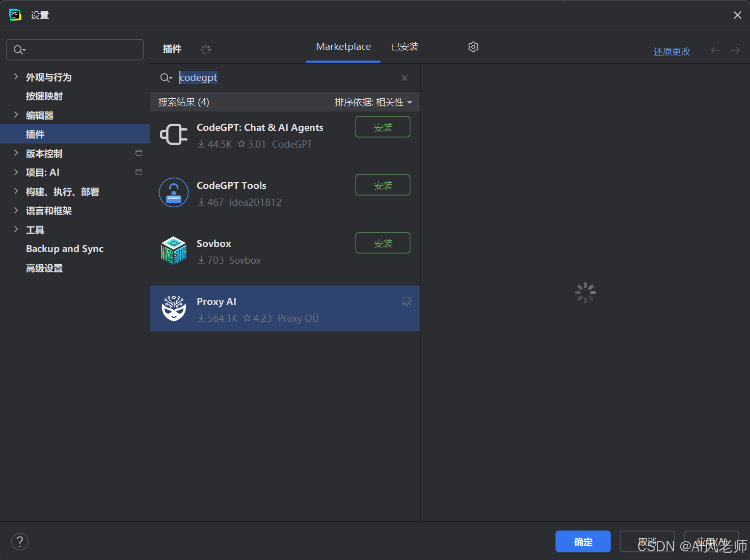Image resolution: width=750 pixels, height=560 pixels.
Task: Click the settings search magnifier icon
Action: point(19,50)
